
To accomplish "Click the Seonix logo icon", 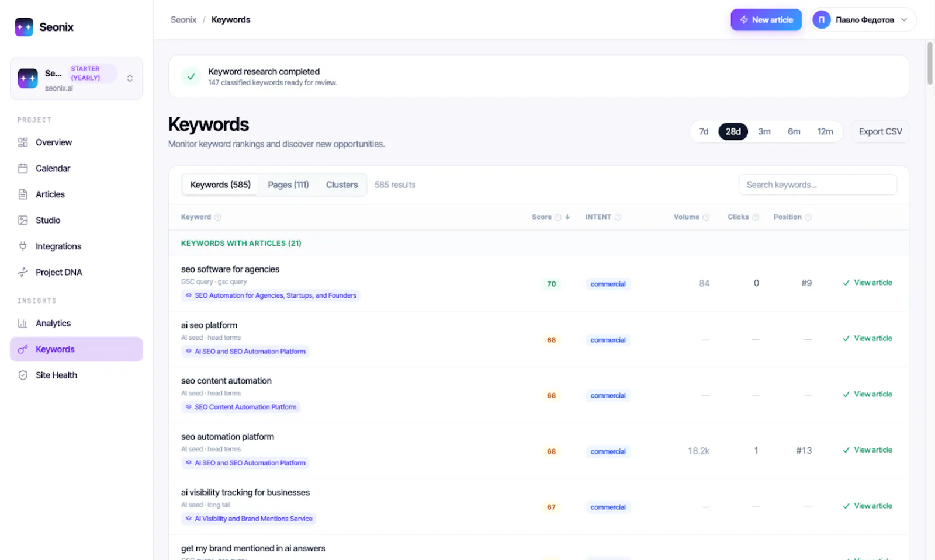I will [x=24, y=27].
